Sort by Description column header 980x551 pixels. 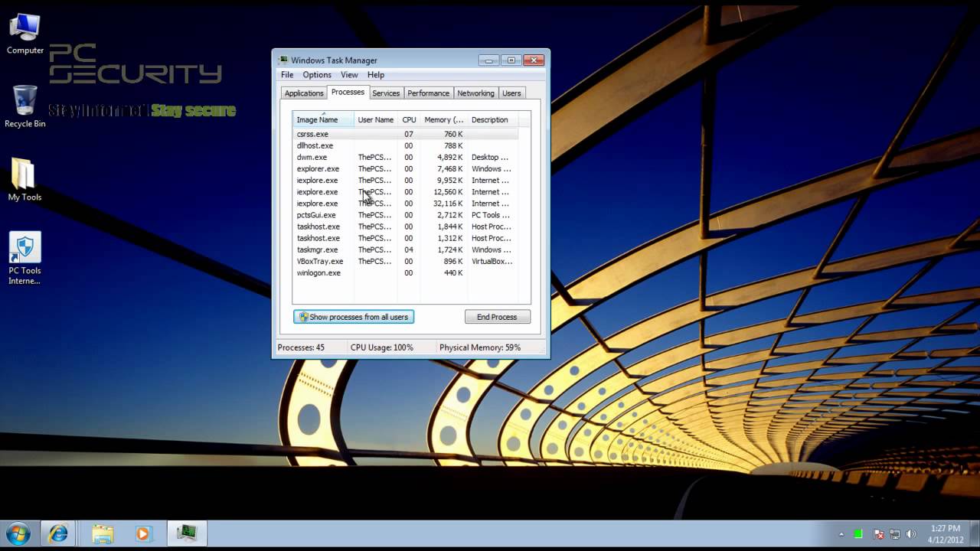(x=492, y=119)
